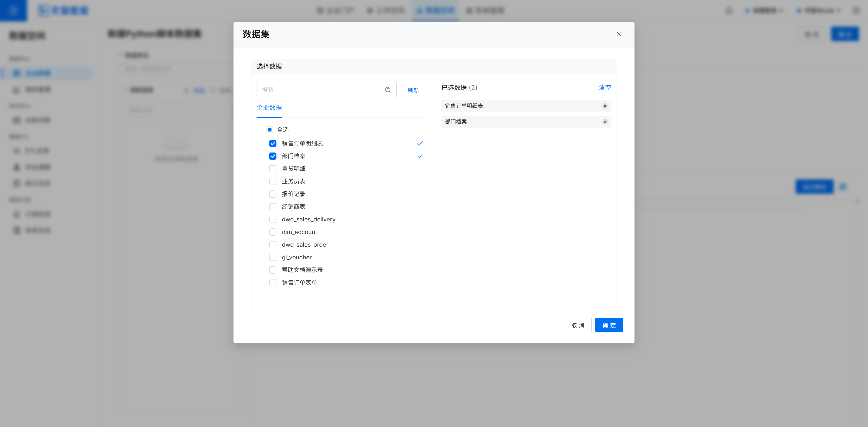Close the 数据集 dialog with the X
This screenshot has height=427, width=868.
(x=619, y=34)
